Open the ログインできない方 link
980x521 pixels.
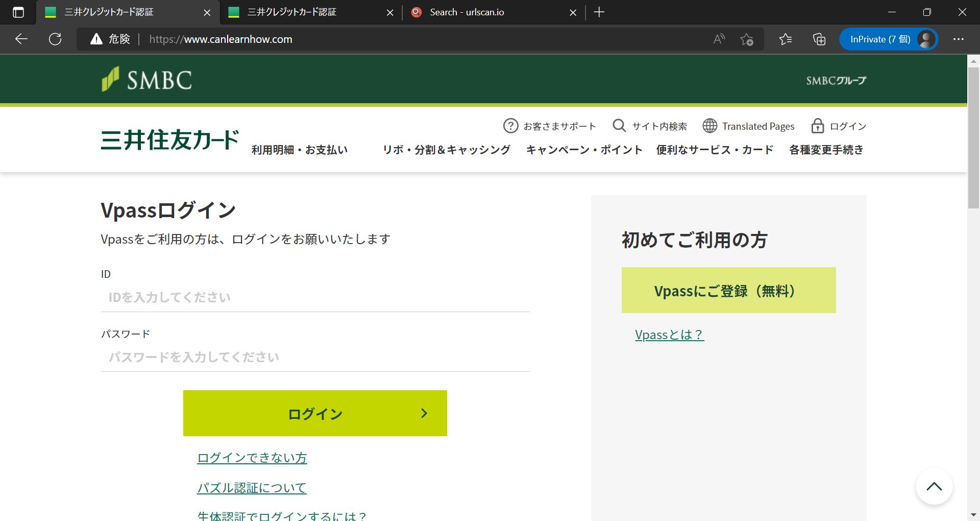[x=252, y=458]
